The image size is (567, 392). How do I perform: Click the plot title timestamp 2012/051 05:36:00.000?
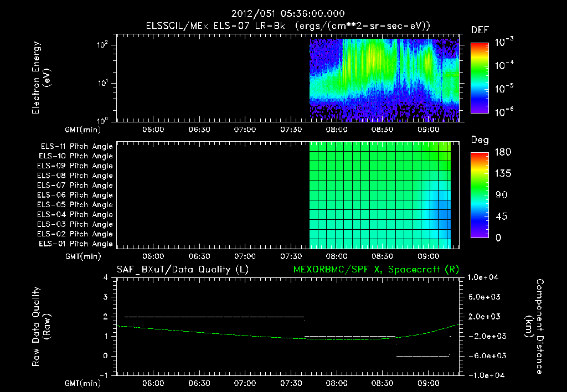click(288, 14)
